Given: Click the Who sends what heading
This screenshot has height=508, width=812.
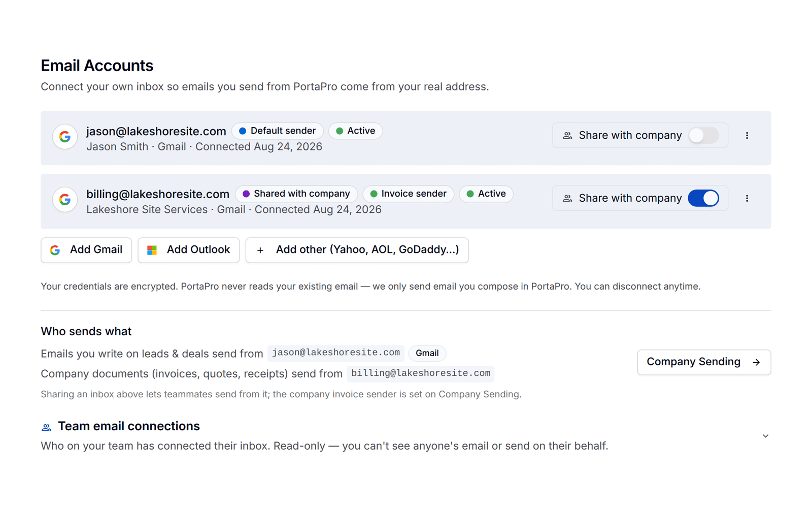Looking at the screenshot, I should 86,332.
